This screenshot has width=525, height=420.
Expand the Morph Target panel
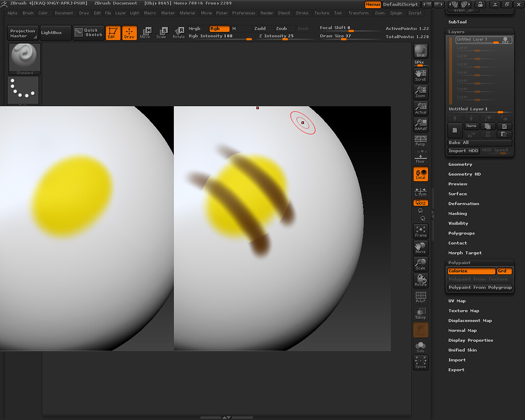(465, 252)
